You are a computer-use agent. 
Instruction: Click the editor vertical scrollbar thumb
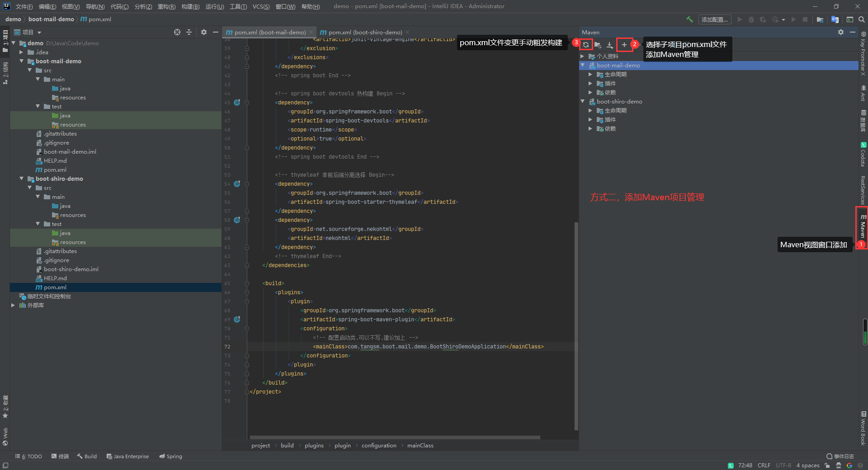click(576, 325)
